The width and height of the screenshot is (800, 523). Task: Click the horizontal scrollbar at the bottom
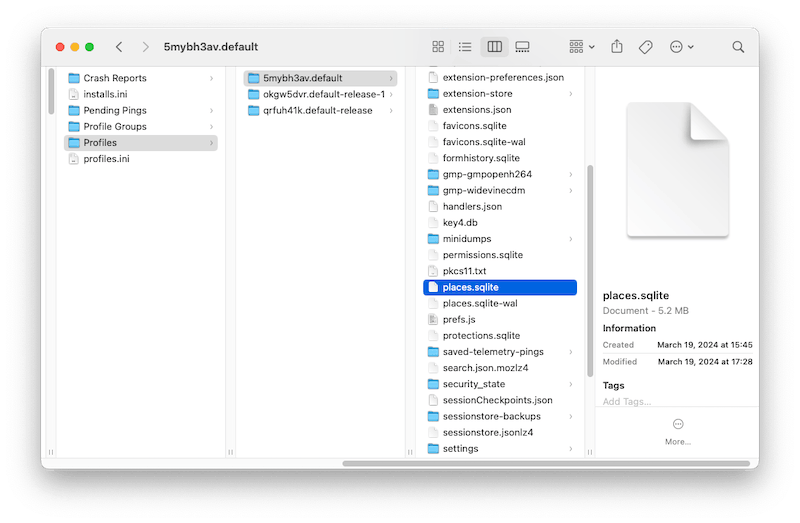[545, 464]
